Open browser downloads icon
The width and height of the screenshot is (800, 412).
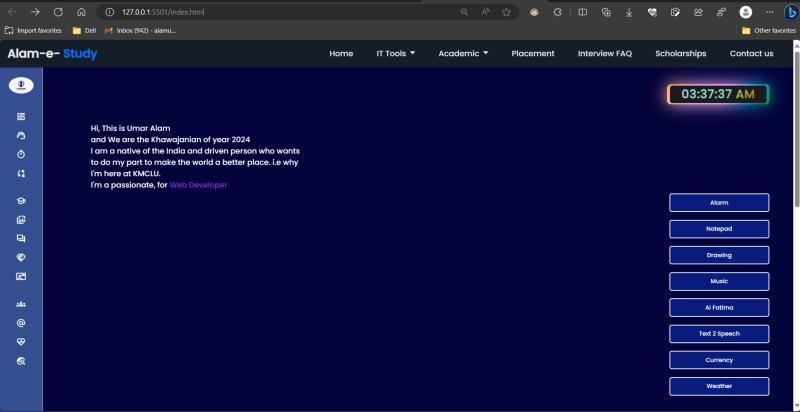tap(628, 12)
